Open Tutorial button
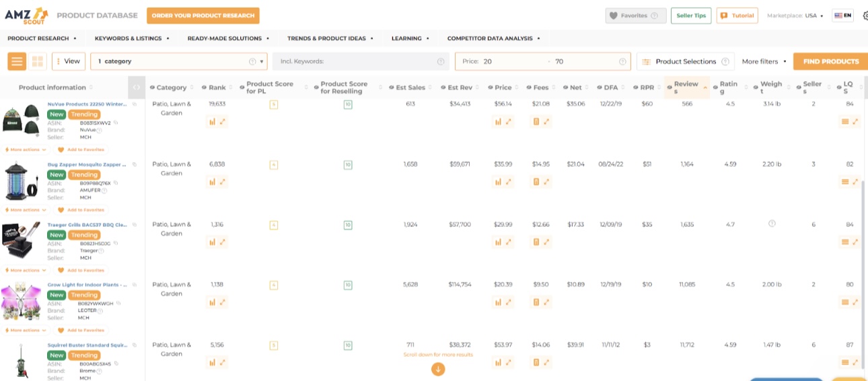 point(737,15)
